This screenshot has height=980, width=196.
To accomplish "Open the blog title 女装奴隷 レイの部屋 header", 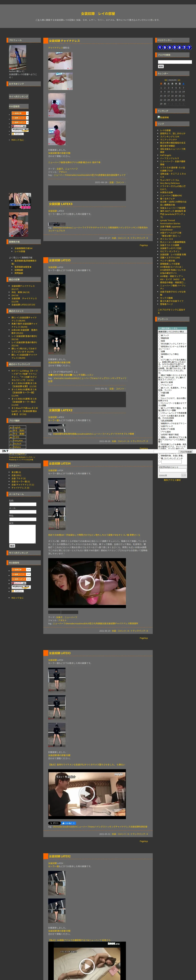I will coord(98,14).
